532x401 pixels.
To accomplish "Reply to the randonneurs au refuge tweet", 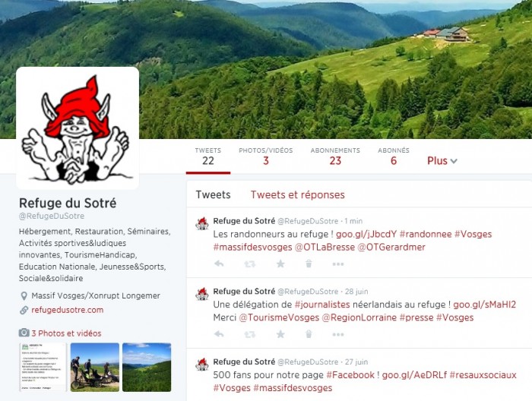I will pos(219,264).
